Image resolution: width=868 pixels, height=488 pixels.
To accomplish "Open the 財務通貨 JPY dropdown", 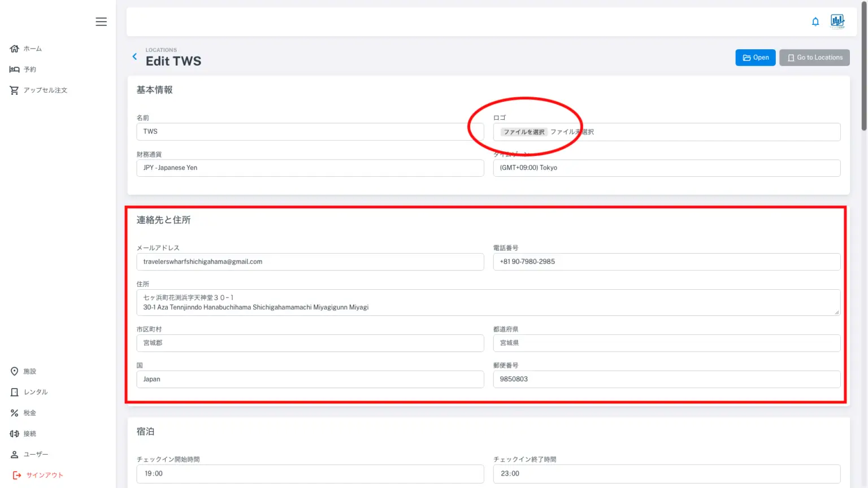I will [x=310, y=168].
